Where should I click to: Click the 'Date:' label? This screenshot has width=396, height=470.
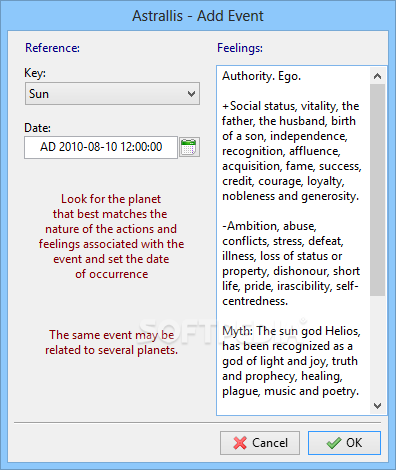[x=37, y=128]
